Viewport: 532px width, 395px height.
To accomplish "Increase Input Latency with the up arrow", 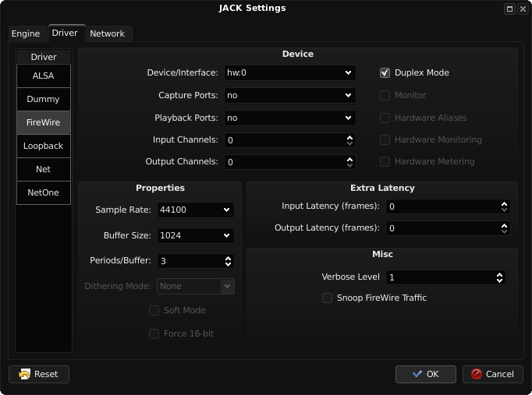I will (504, 203).
